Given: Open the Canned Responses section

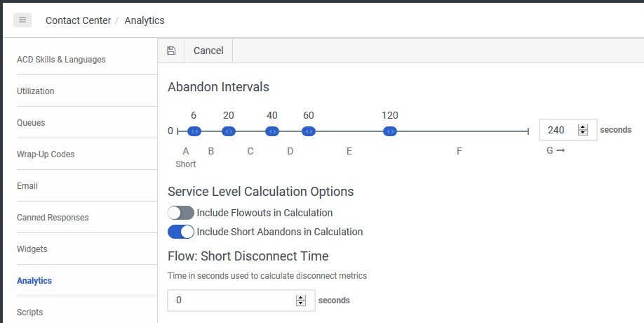Looking at the screenshot, I should (53, 218).
